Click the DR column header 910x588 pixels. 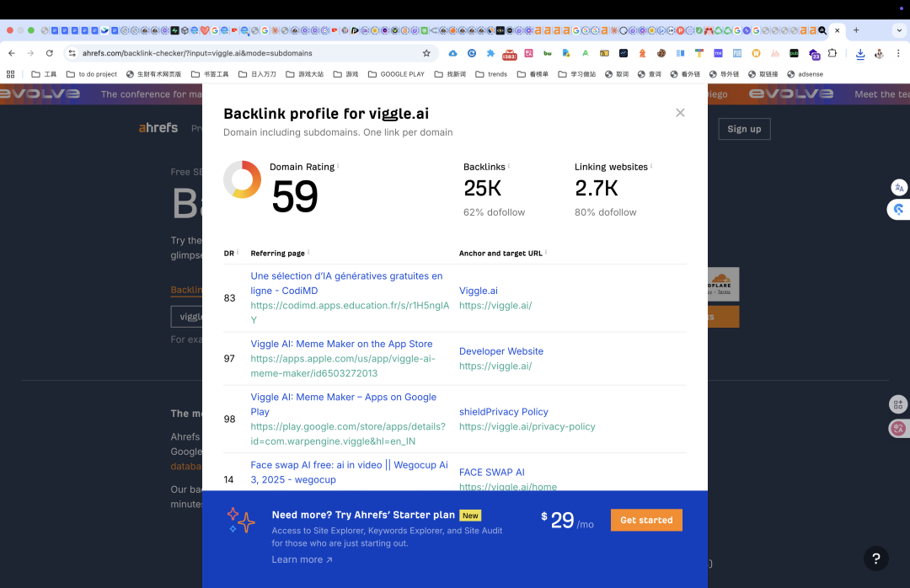[x=228, y=253]
